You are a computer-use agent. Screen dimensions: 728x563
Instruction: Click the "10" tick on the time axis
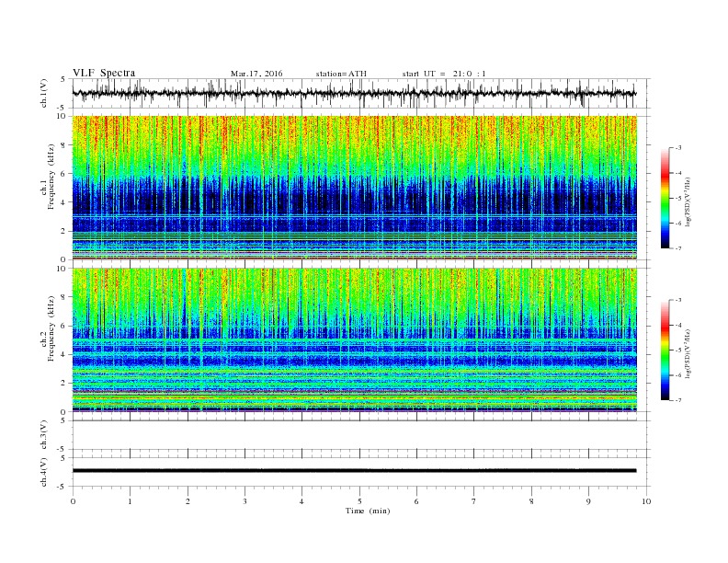click(646, 501)
